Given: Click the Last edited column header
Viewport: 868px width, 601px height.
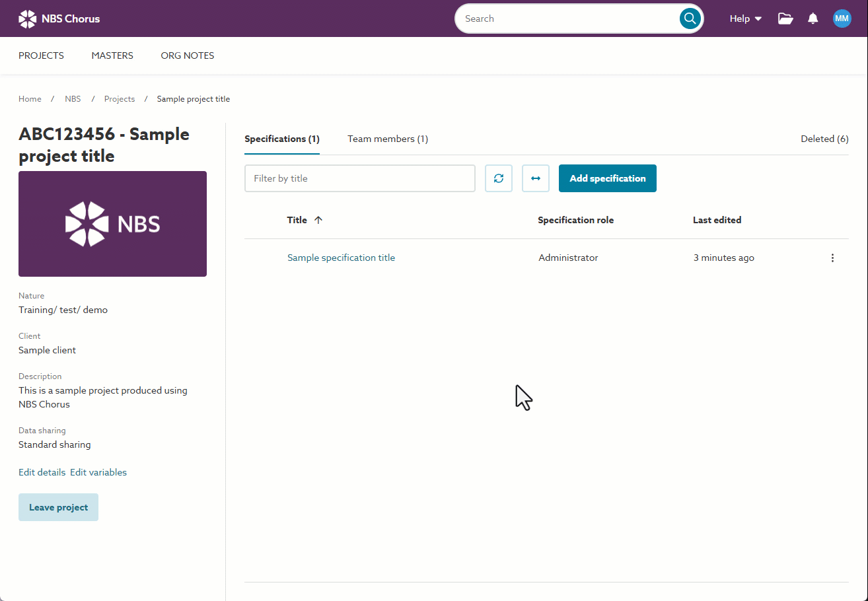Looking at the screenshot, I should pos(717,220).
